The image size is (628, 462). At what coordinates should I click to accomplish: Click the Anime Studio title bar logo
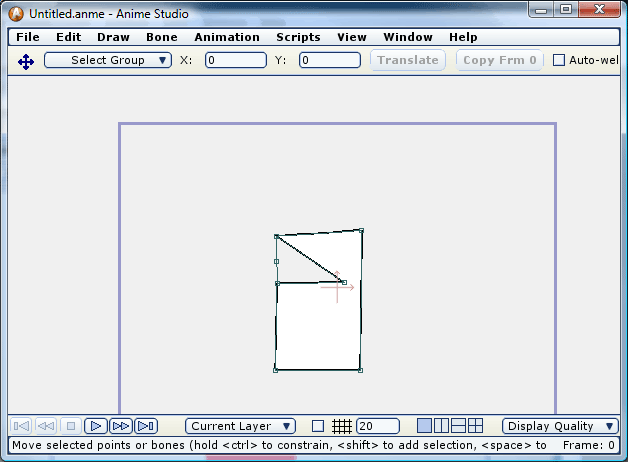coord(16,14)
